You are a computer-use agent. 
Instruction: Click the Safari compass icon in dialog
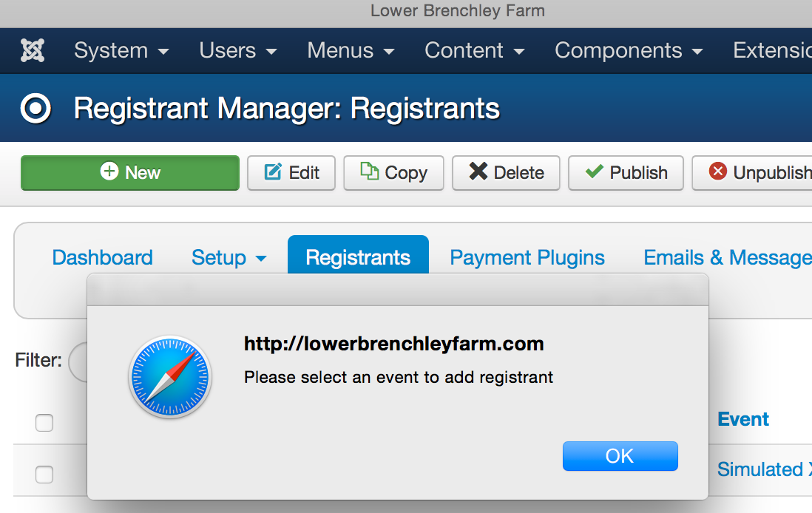(x=170, y=377)
